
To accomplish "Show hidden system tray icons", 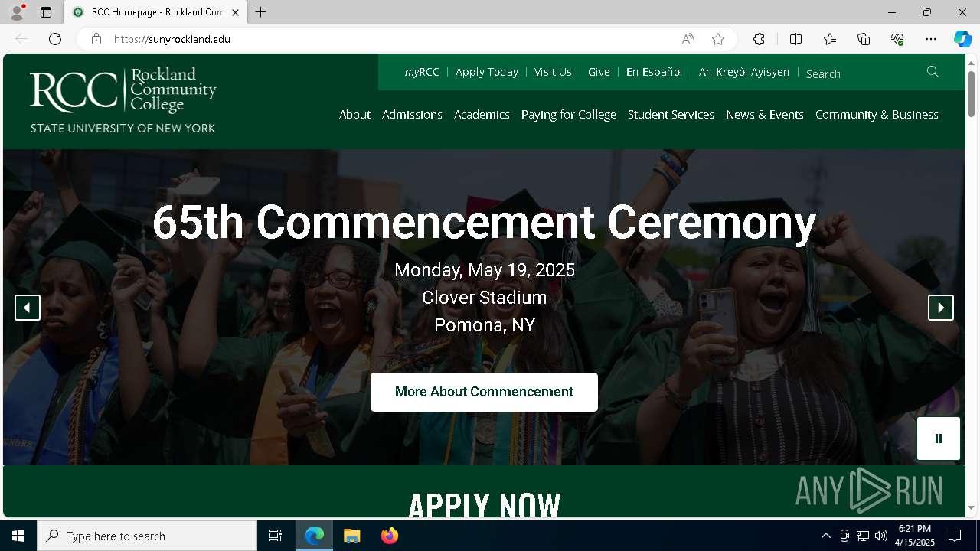I will [825, 536].
